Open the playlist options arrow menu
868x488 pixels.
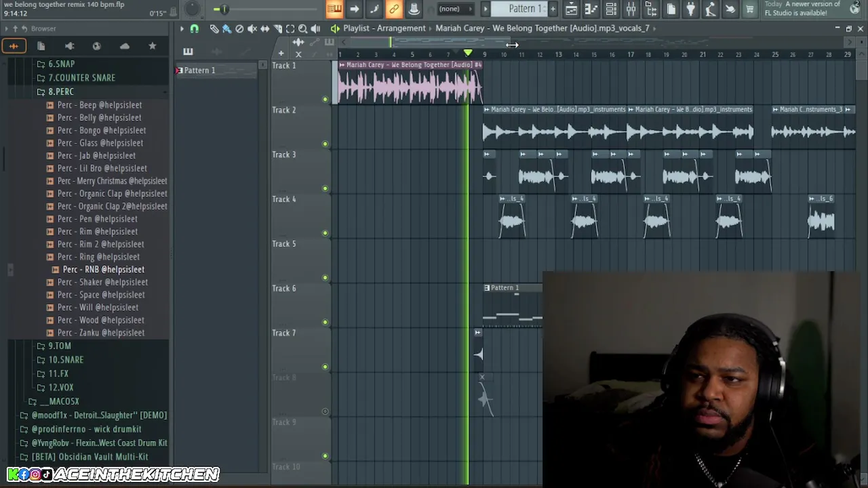182,28
